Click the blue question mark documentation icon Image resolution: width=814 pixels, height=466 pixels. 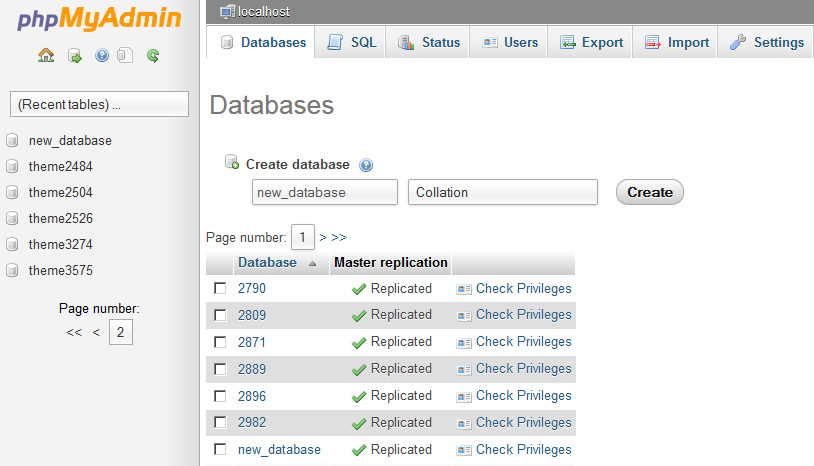(101, 56)
